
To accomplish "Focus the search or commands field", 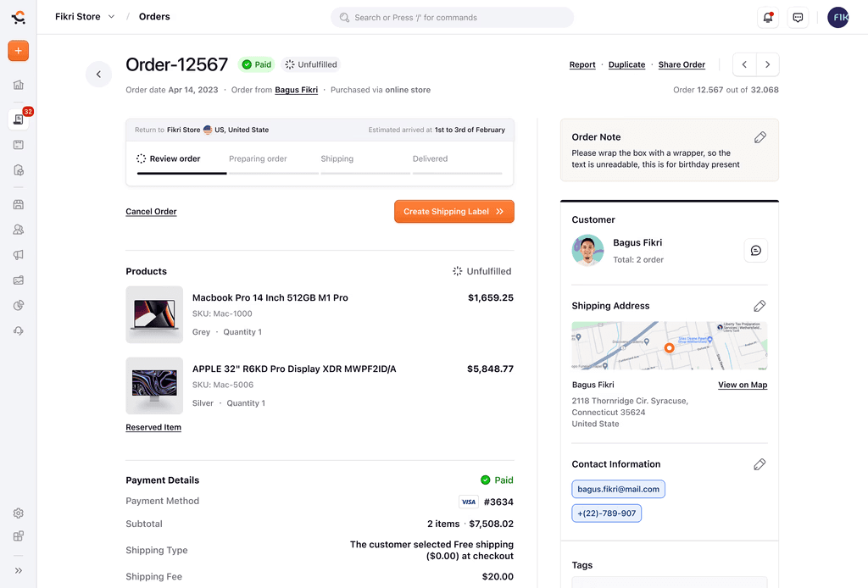I will (453, 17).
